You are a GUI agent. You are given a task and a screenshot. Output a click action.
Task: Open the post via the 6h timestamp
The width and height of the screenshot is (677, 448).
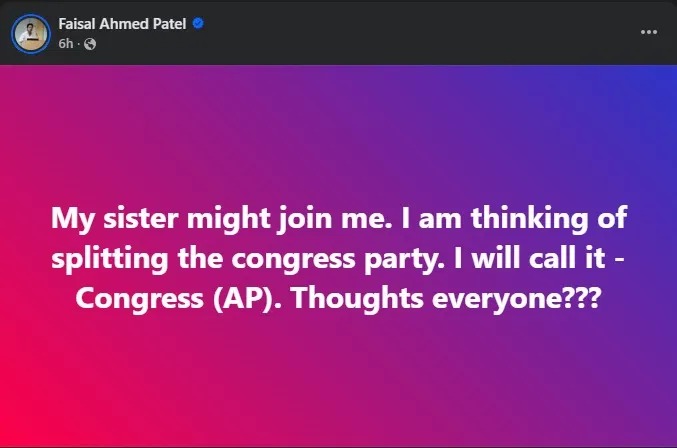(65, 44)
